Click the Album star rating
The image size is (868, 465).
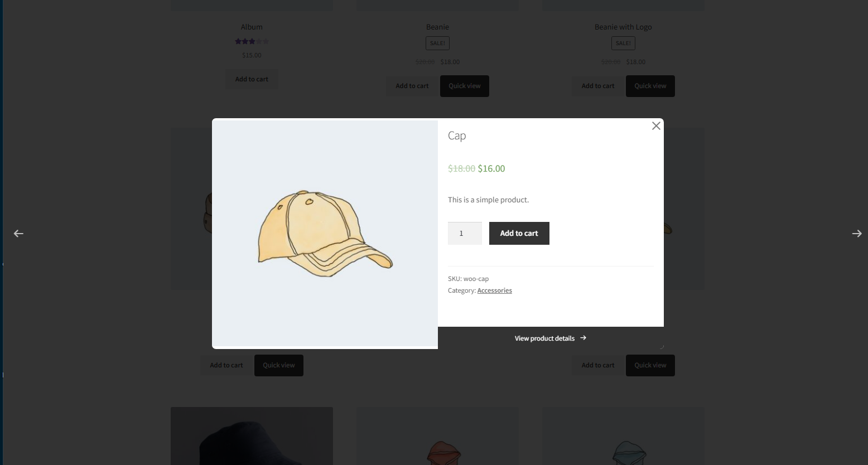pyautogui.click(x=252, y=41)
